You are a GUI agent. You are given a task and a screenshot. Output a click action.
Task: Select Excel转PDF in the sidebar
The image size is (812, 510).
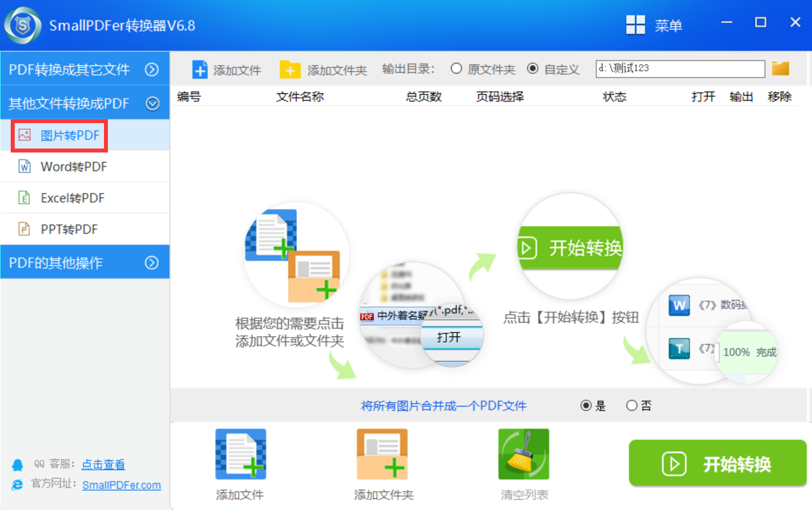point(85,198)
